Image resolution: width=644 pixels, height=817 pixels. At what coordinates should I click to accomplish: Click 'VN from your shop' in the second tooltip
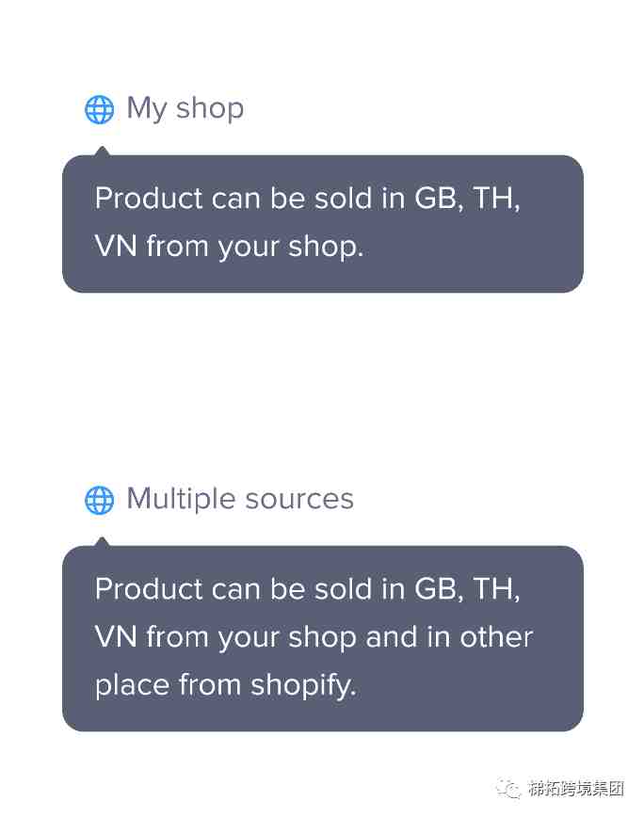[226, 638]
